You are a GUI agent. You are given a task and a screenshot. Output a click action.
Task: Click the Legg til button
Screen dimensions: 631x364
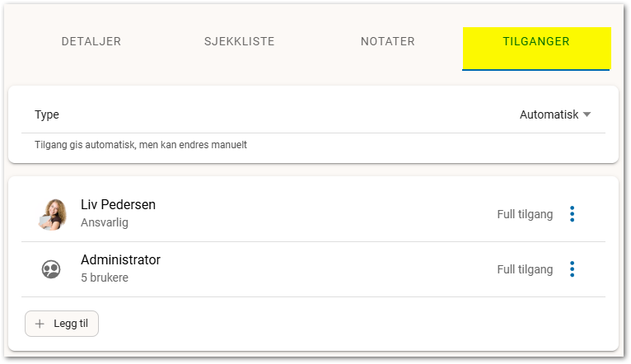(x=62, y=324)
